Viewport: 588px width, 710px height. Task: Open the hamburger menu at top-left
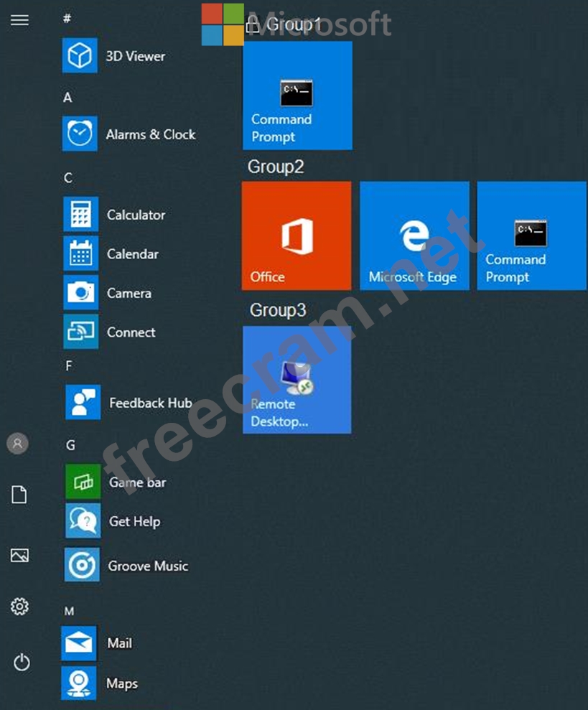pos(19,20)
